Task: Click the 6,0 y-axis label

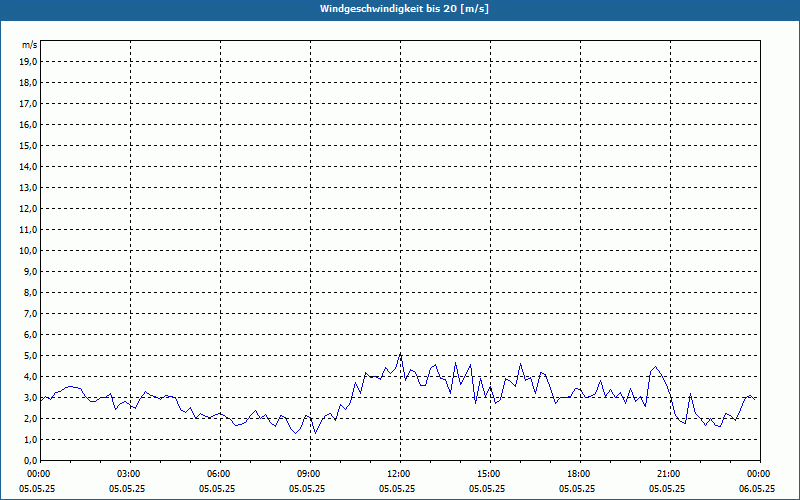Action: pos(30,334)
